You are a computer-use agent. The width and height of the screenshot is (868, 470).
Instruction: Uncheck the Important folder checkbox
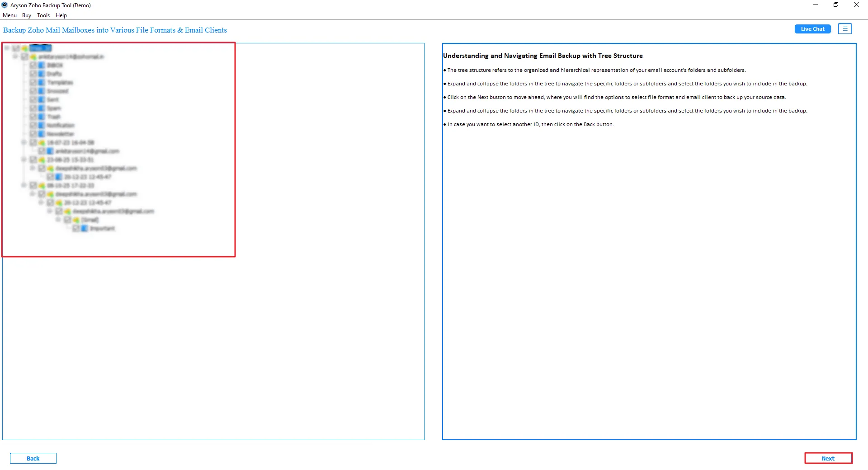click(76, 228)
